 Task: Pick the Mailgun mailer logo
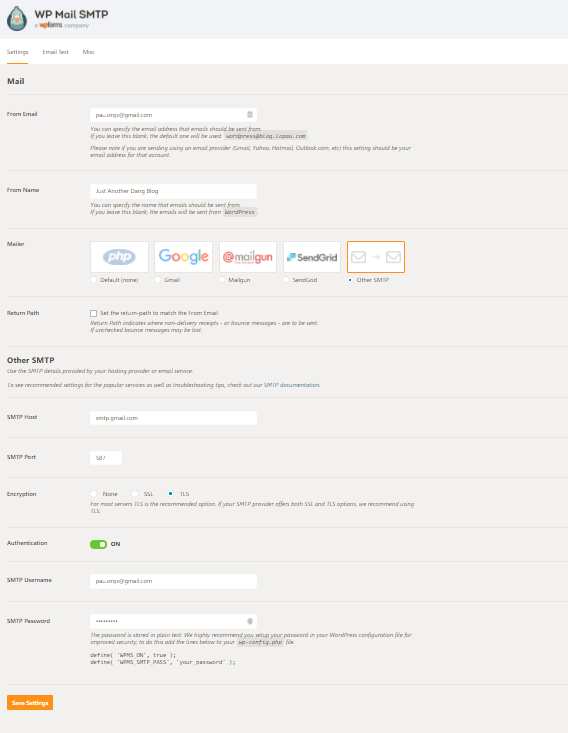248,257
